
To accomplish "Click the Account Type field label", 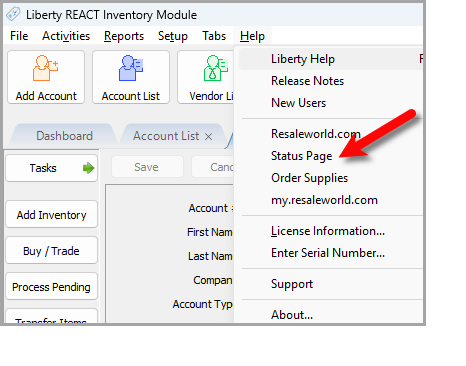I will point(202,304).
